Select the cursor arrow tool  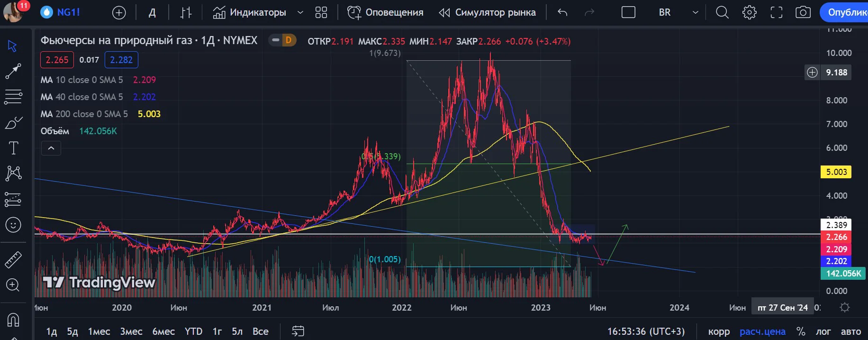coord(13,46)
